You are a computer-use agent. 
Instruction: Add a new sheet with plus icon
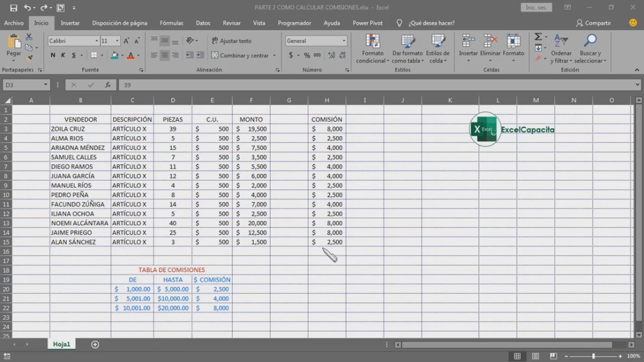(95, 344)
